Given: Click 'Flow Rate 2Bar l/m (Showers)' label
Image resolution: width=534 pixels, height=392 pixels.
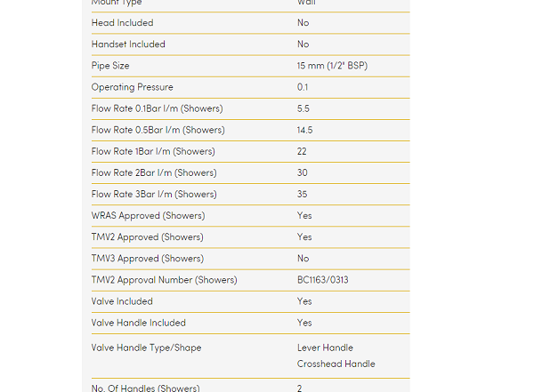Looking at the screenshot, I should [154, 172].
